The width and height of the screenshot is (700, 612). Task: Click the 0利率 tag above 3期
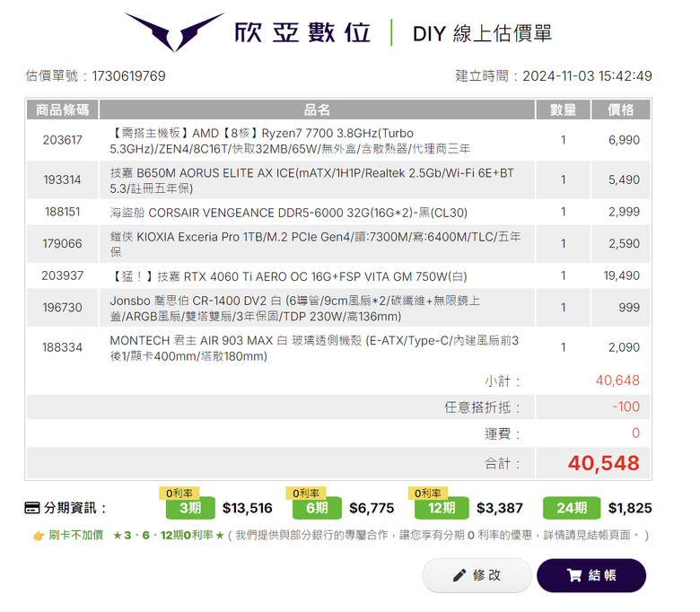pyautogui.click(x=179, y=494)
